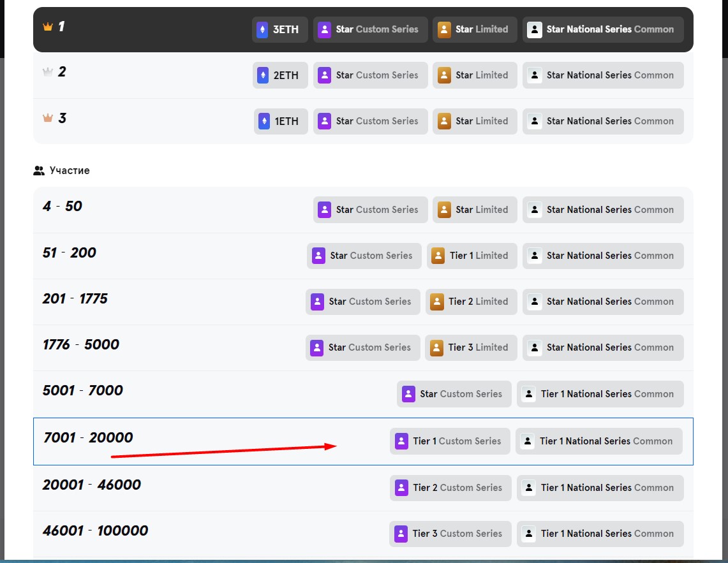Click the Участие section heading
728x563 pixels.
[x=70, y=171]
